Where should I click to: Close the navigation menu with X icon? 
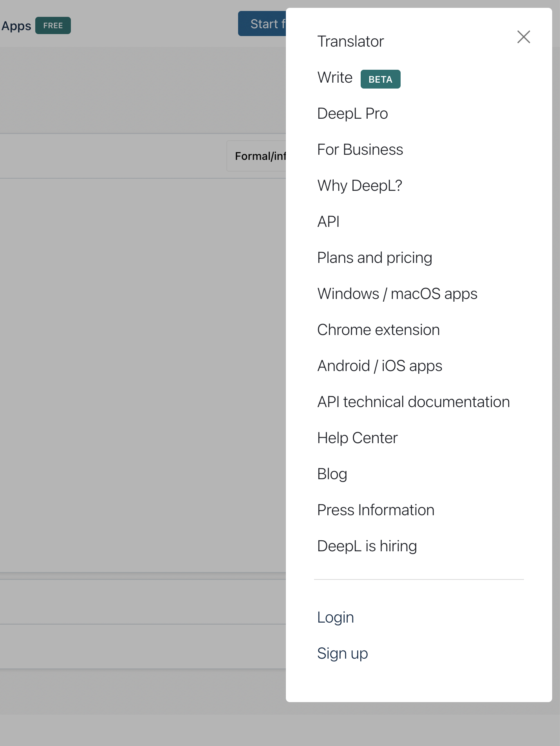pyautogui.click(x=523, y=37)
